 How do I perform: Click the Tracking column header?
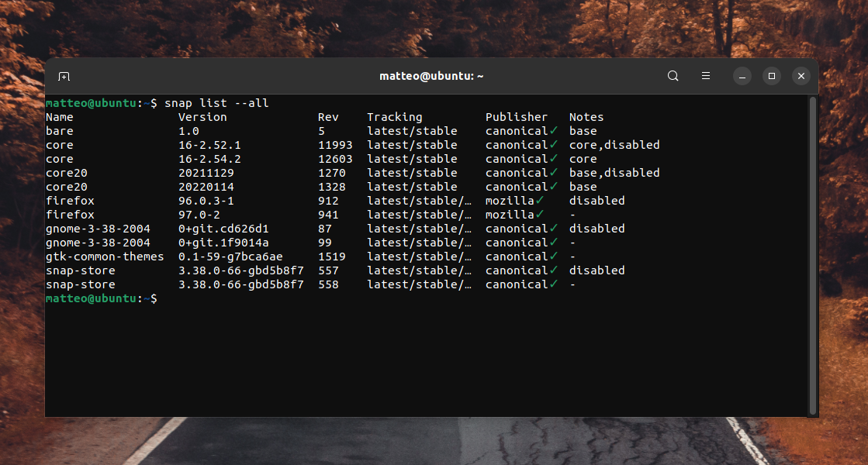click(x=395, y=117)
